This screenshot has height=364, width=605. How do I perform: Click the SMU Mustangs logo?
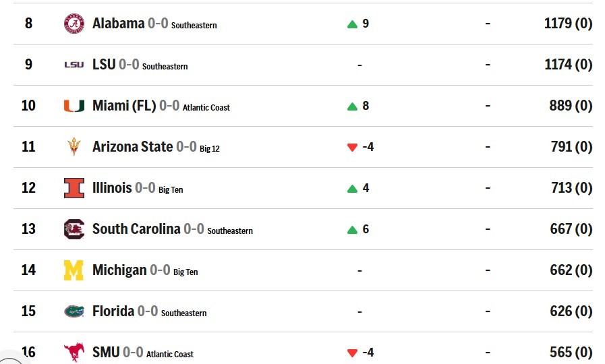click(74, 352)
